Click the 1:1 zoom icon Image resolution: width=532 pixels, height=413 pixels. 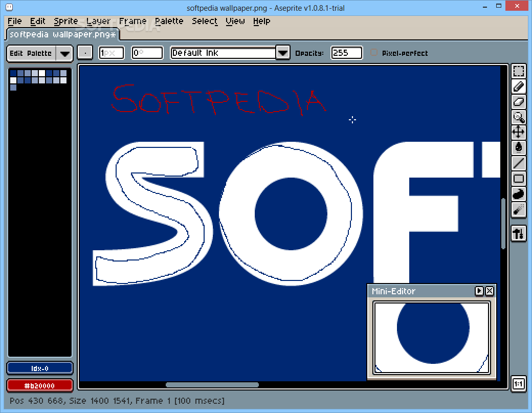[x=518, y=384]
